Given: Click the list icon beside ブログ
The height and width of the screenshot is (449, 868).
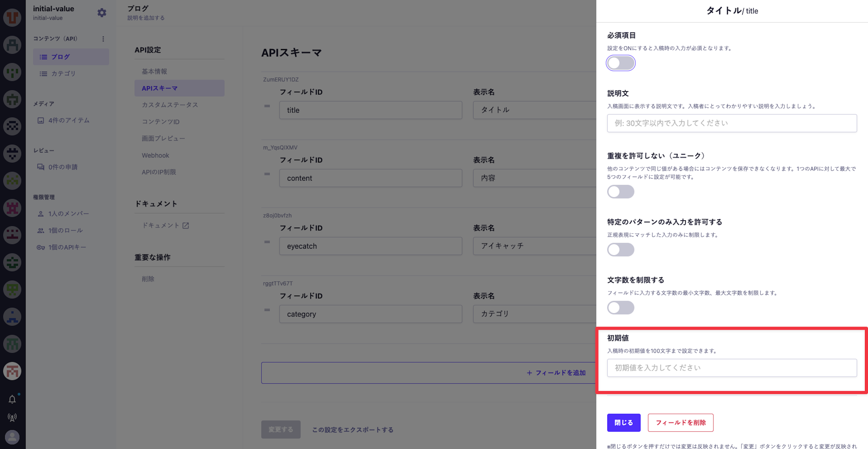Looking at the screenshot, I should [43, 57].
